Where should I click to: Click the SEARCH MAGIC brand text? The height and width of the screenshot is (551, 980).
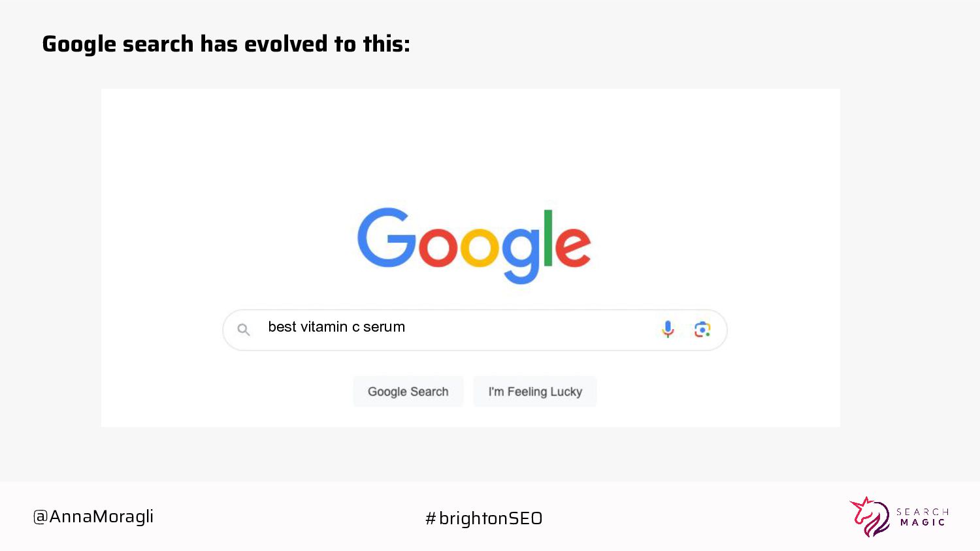point(922,517)
